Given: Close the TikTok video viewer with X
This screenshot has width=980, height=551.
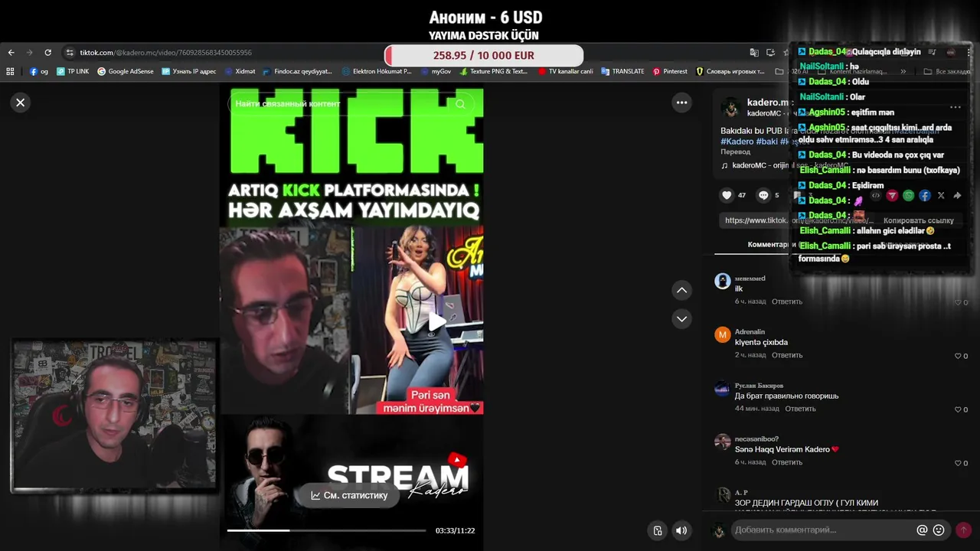Looking at the screenshot, I should click(x=21, y=103).
